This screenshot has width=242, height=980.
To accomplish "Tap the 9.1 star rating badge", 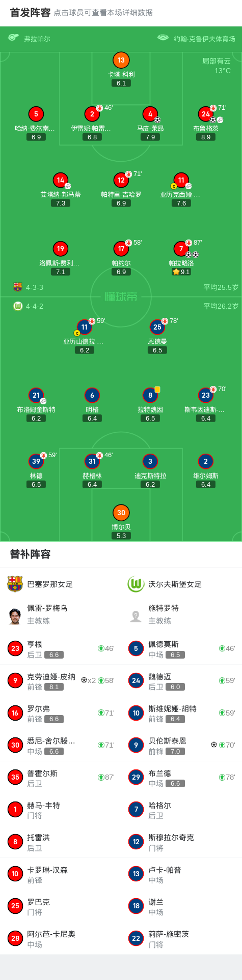I will click(181, 272).
